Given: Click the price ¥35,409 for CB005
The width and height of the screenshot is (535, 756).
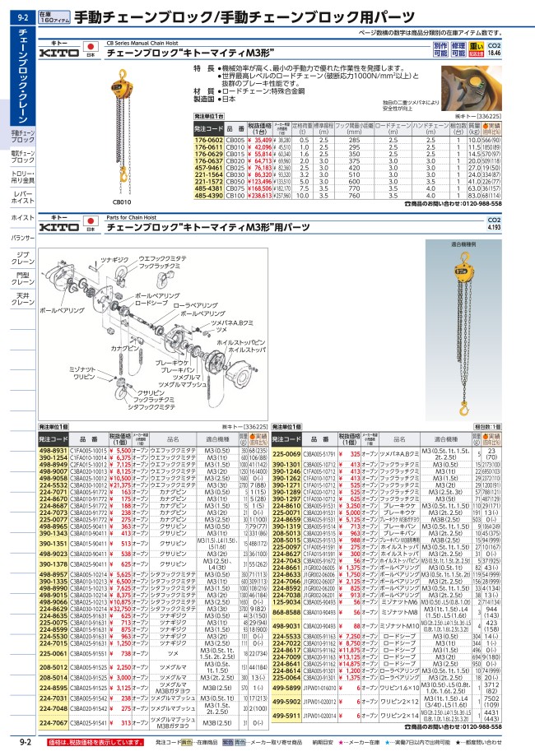Looking at the screenshot, I should (x=260, y=141).
